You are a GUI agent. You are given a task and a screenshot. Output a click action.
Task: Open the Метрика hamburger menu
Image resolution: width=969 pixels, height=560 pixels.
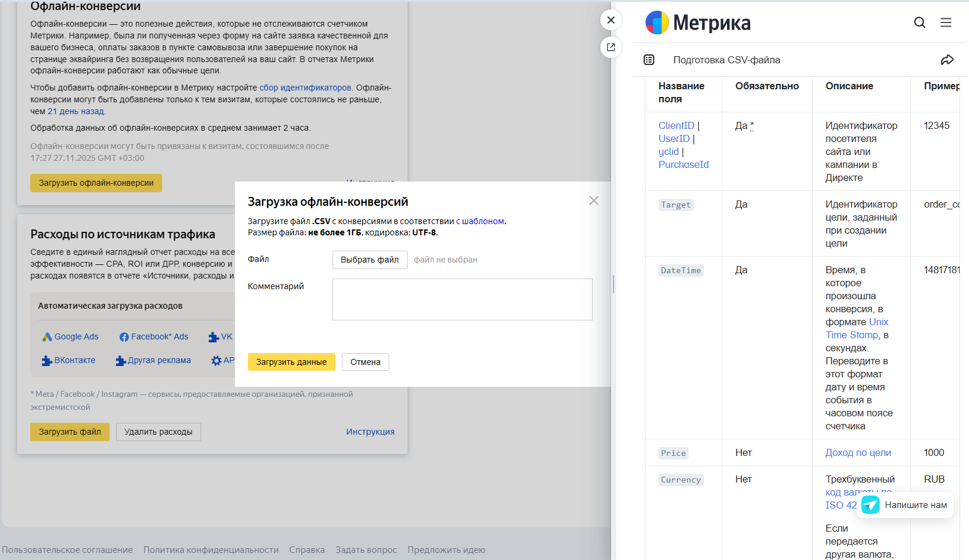(x=946, y=22)
